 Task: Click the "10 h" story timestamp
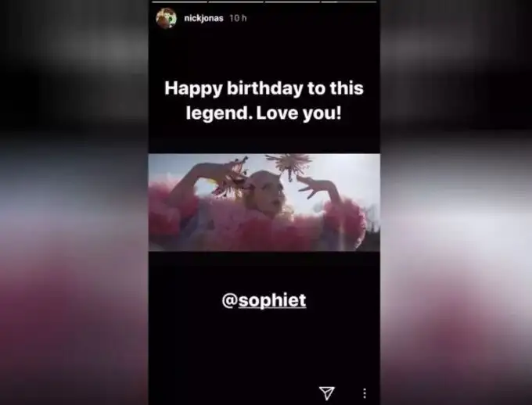click(x=238, y=18)
